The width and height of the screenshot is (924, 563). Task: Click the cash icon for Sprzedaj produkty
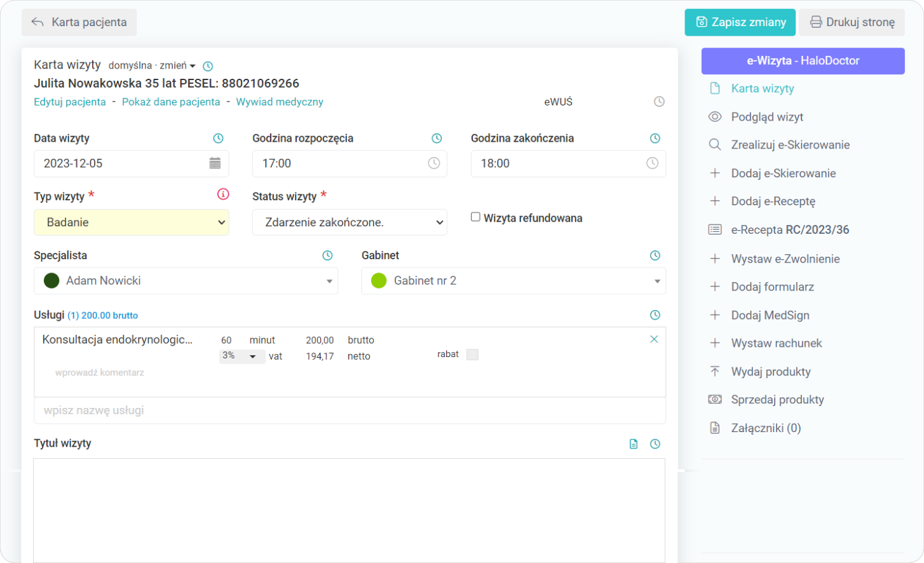pyautogui.click(x=715, y=400)
